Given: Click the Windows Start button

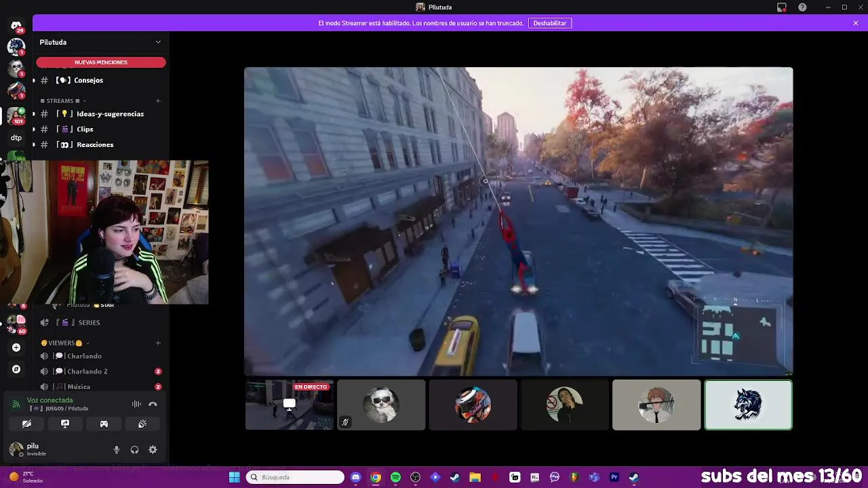Looking at the screenshot, I should point(234,477).
